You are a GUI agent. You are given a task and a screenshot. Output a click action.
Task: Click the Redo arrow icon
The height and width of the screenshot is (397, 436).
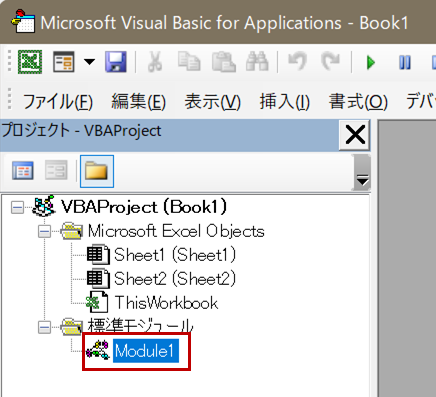coord(330,62)
